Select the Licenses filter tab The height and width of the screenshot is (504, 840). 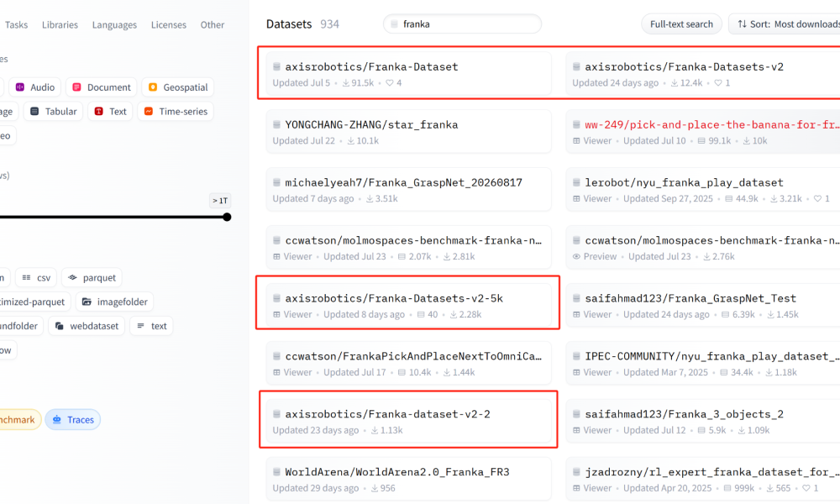168,24
